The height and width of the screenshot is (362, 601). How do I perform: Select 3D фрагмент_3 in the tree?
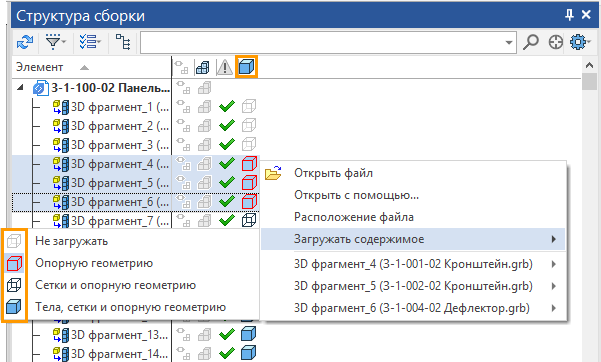(x=120, y=145)
